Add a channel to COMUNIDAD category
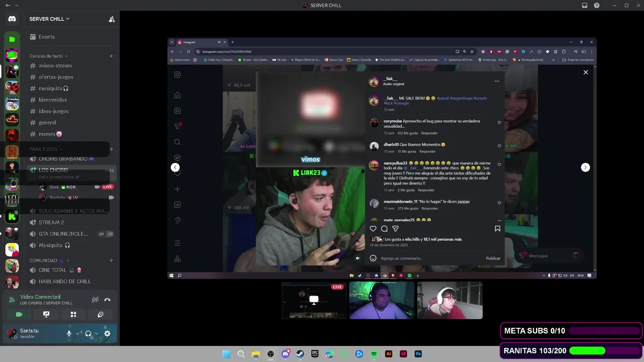This screenshot has width=644, height=362. [x=111, y=260]
